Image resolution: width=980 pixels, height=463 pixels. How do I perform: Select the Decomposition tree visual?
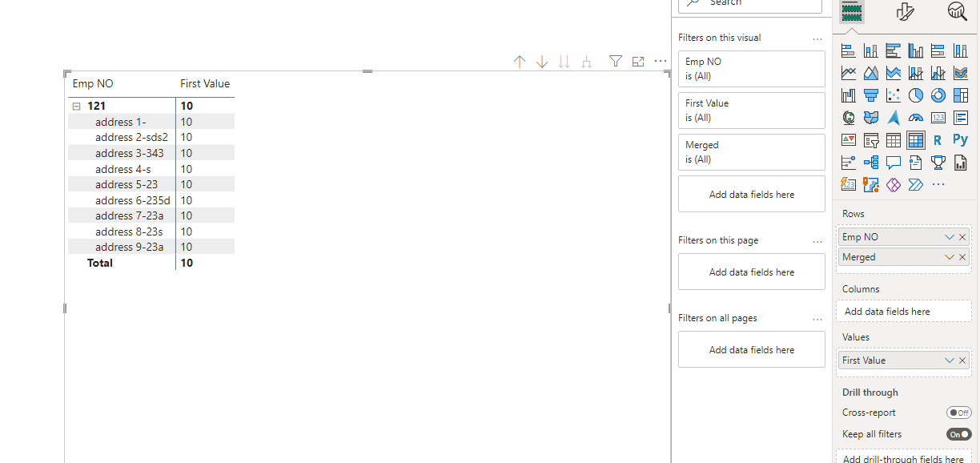pos(871,163)
